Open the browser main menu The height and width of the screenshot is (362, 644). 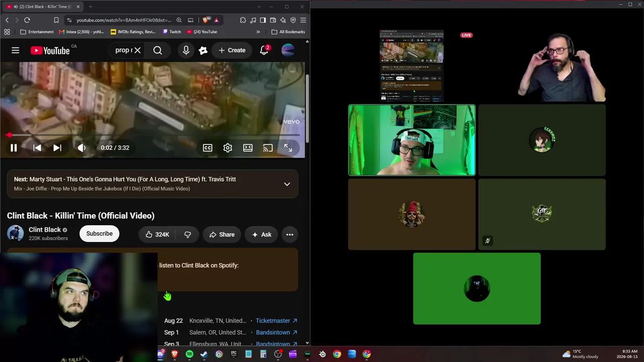point(303,20)
